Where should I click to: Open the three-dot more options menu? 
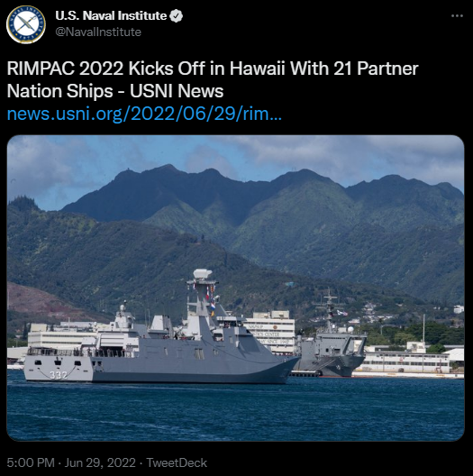(457, 16)
